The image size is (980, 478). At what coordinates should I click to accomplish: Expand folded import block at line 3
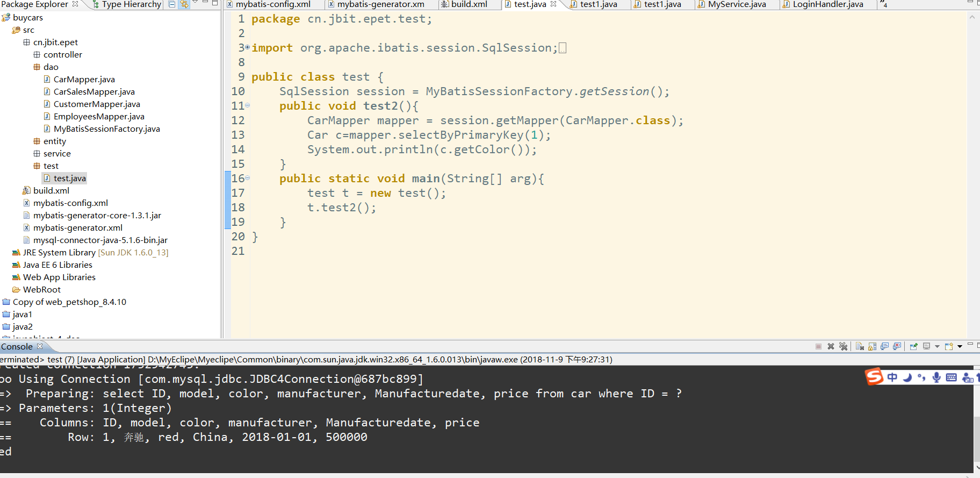(248, 47)
